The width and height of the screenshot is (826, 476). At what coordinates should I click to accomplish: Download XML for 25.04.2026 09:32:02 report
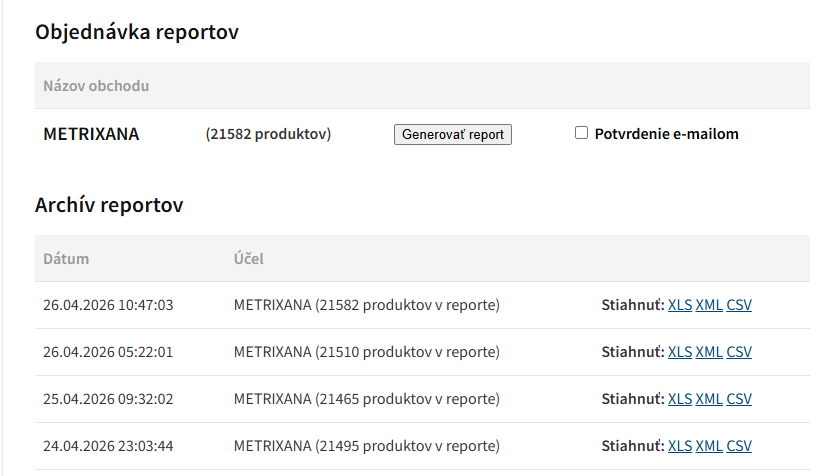pos(708,399)
